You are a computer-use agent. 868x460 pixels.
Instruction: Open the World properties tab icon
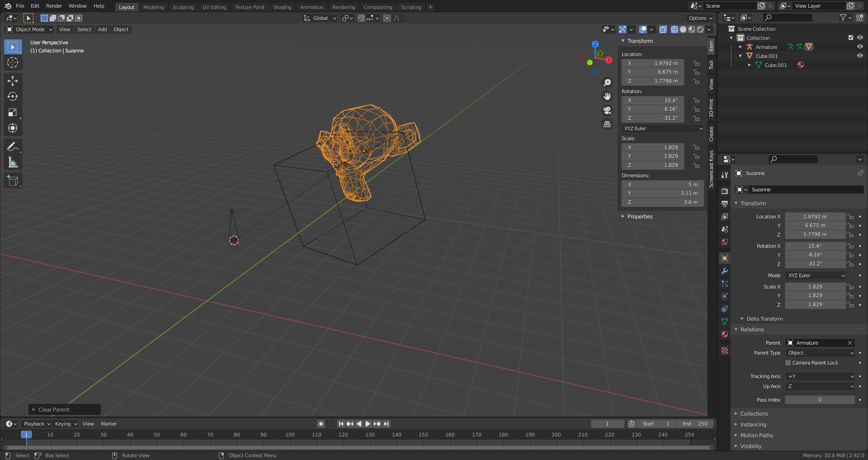[725, 242]
